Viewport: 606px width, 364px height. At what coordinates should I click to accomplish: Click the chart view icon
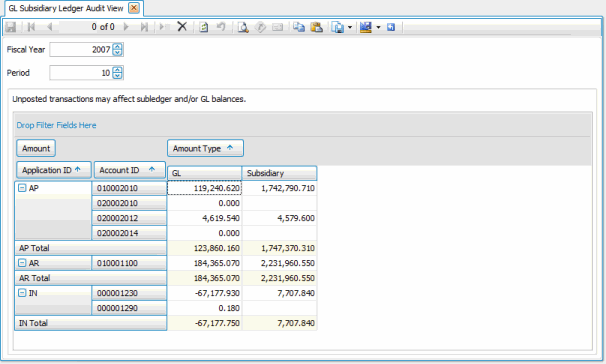coord(366,27)
